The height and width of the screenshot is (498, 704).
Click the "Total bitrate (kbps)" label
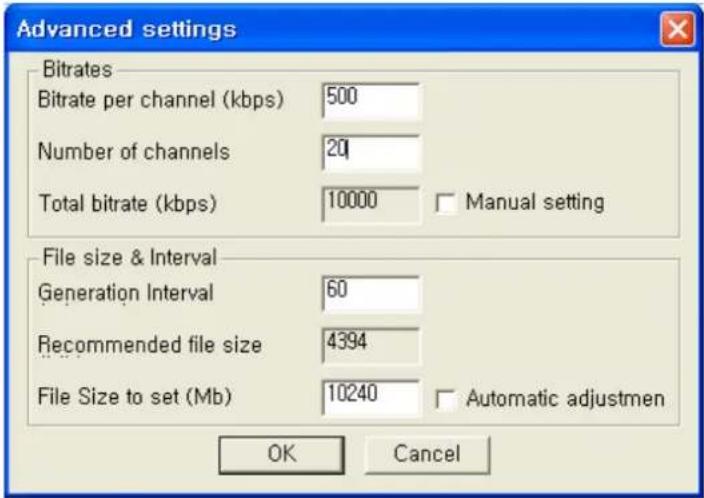[128, 203]
